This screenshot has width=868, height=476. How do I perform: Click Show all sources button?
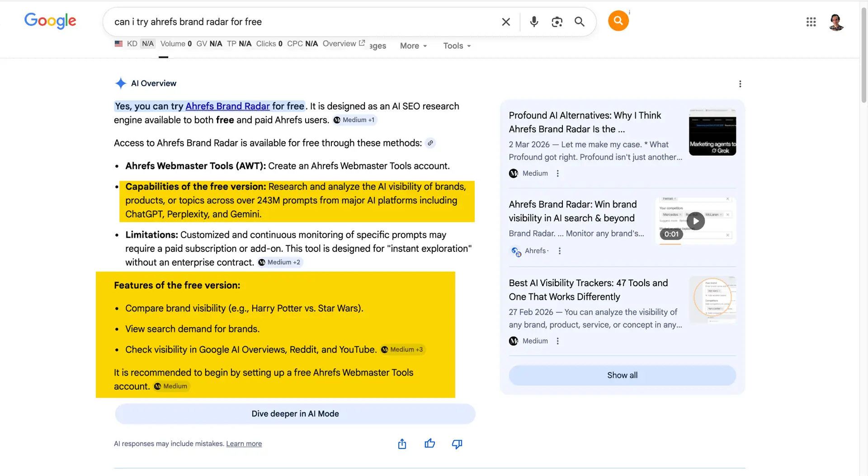coord(622,375)
